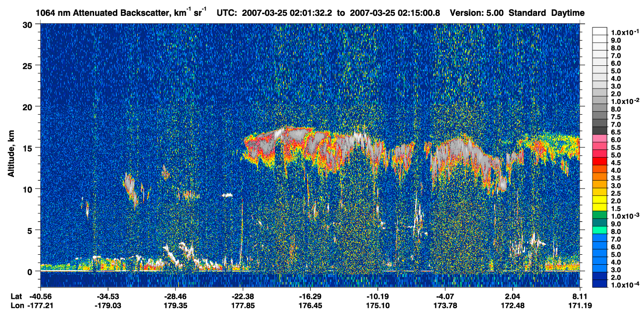
Task: Select the darkest blue swatch beside '1.0x10-4'
Action: pos(600,284)
